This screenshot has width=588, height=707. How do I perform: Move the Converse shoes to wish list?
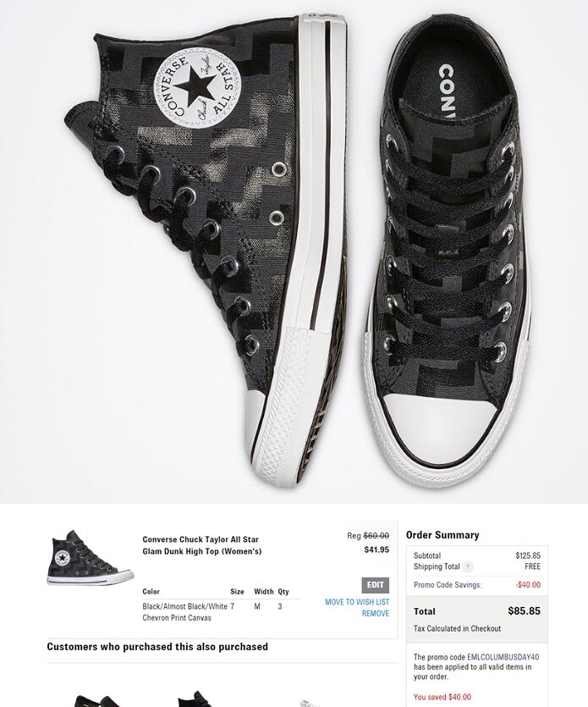tap(357, 602)
